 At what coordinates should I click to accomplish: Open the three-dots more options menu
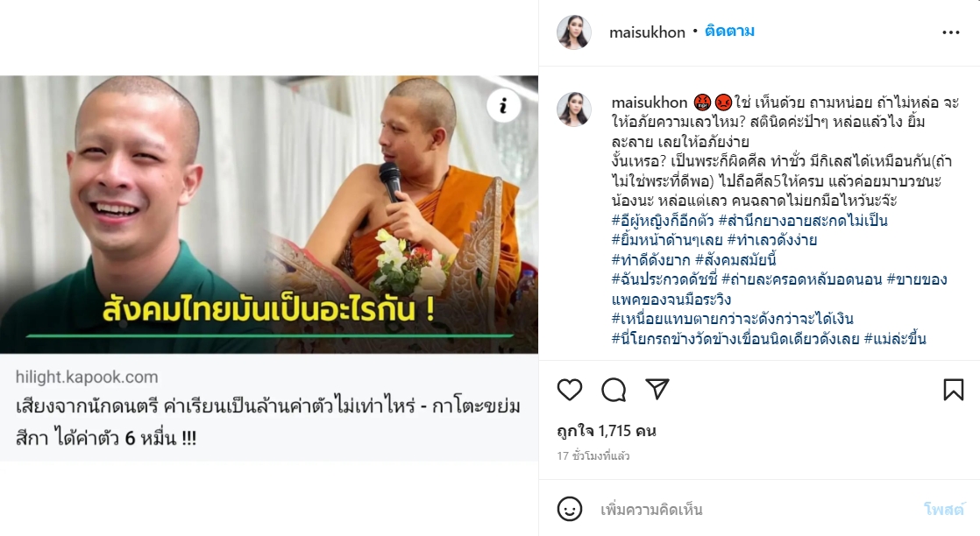pyautogui.click(x=950, y=32)
